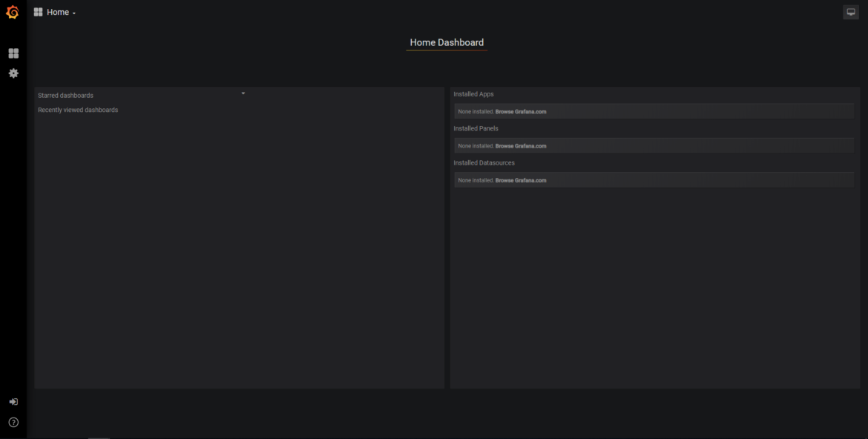Open Browse Grafana.com under Installed Apps
The width and height of the screenshot is (868, 439).
tap(522, 110)
